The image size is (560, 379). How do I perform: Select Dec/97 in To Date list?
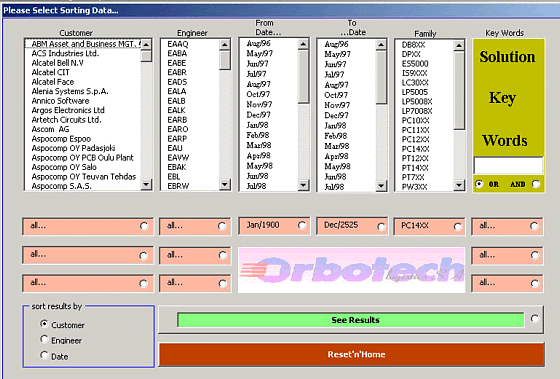pyautogui.click(x=336, y=115)
